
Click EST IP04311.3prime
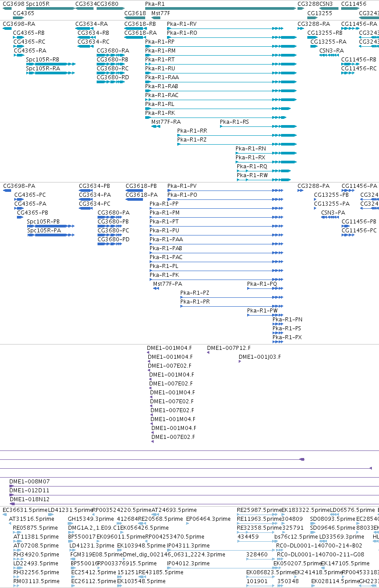(188, 545)
